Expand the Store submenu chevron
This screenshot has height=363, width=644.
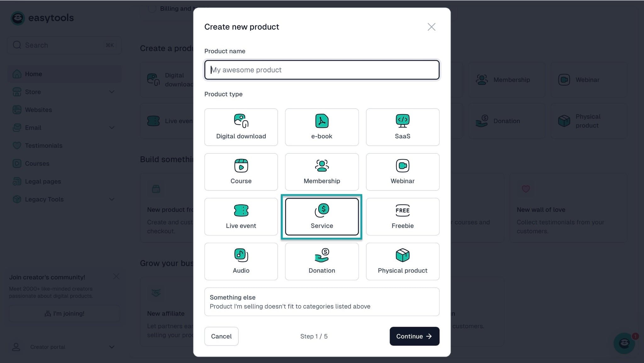(112, 92)
